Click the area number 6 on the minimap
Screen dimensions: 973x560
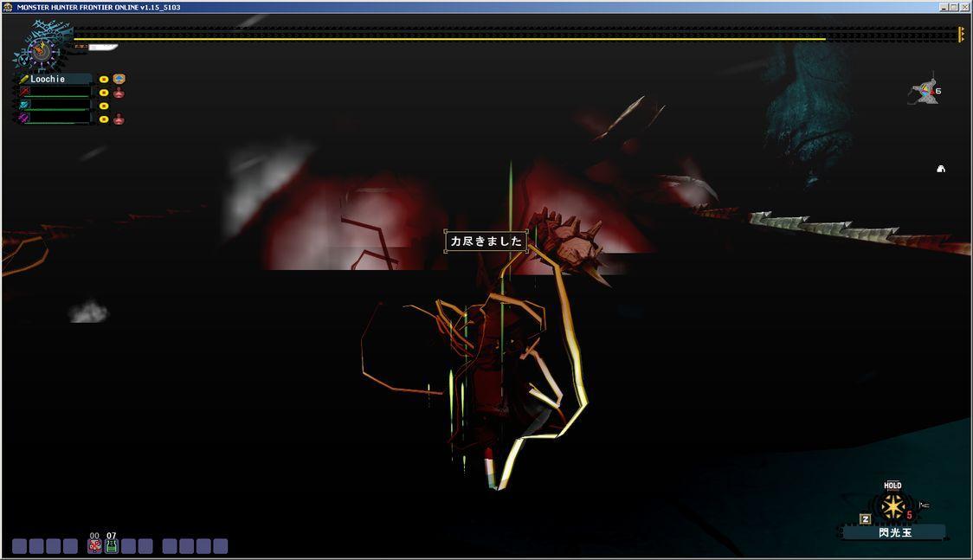938,91
